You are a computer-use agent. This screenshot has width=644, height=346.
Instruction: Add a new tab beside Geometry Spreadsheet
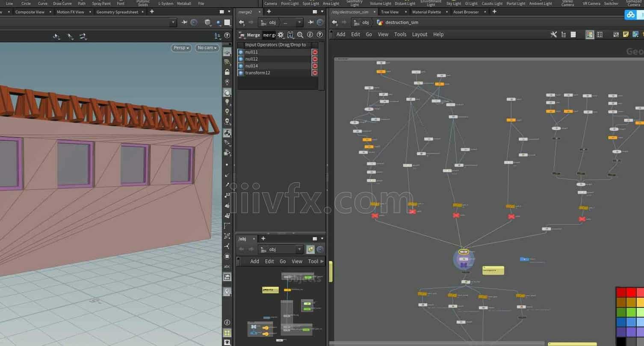point(152,12)
